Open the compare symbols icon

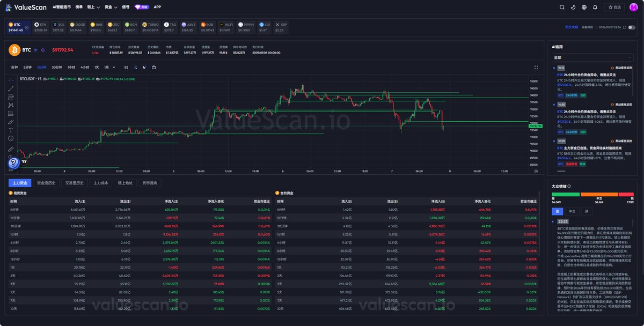144,67
